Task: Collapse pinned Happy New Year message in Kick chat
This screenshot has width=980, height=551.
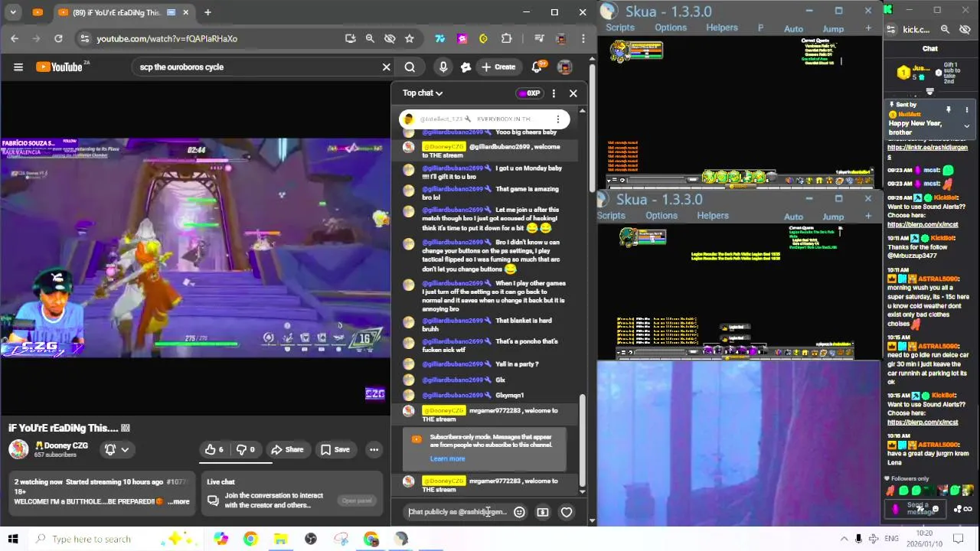Action: pos(966,126)
